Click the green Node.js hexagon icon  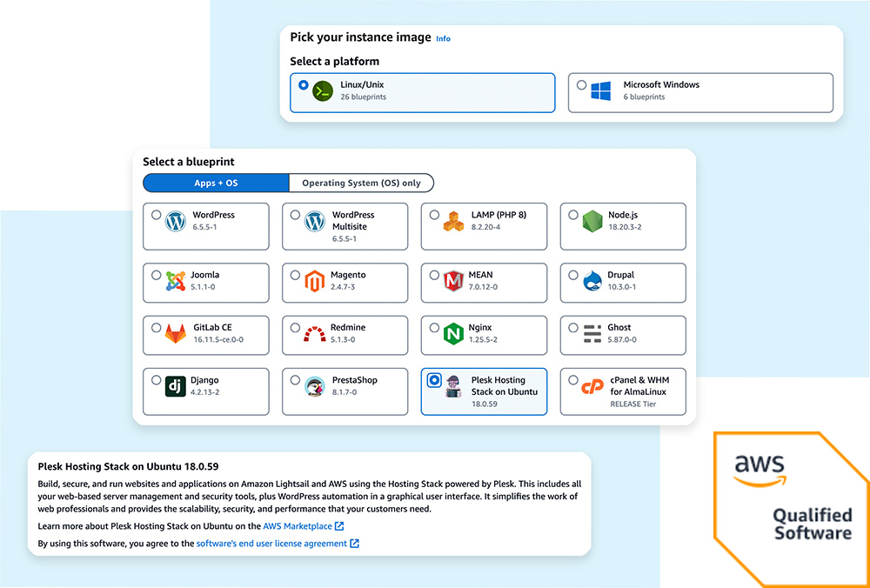(x=592, y=221)
